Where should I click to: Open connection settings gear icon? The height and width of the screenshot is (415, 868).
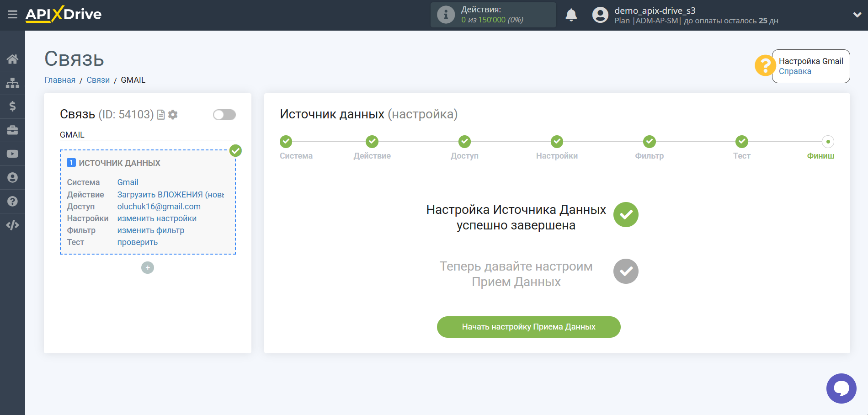point(173,115)
